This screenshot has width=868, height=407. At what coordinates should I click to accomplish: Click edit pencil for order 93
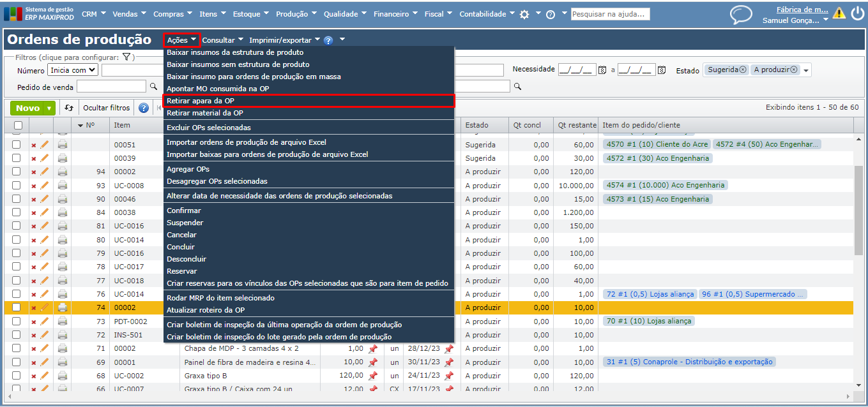point(45,186)
